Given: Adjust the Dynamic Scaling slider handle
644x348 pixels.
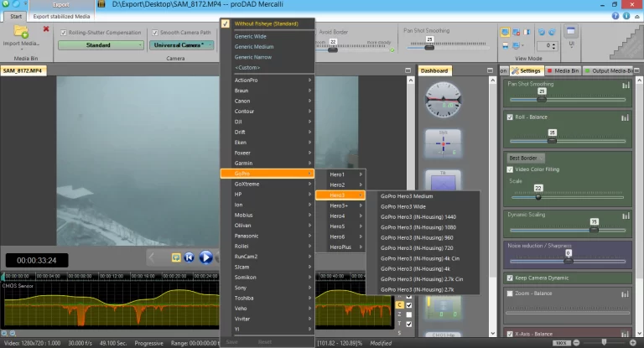Looking at the screenshot, I should pos(594,230).
